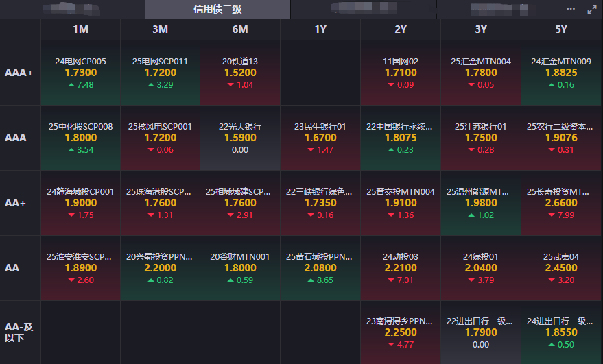Screen dimensions: 603x364
Task: Open the 25珠海港股SCP bond cell
Action: tap(161, 203)
